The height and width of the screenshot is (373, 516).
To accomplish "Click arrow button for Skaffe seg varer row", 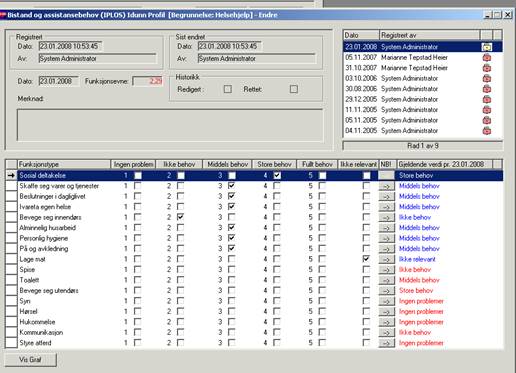I will (387, 186).
